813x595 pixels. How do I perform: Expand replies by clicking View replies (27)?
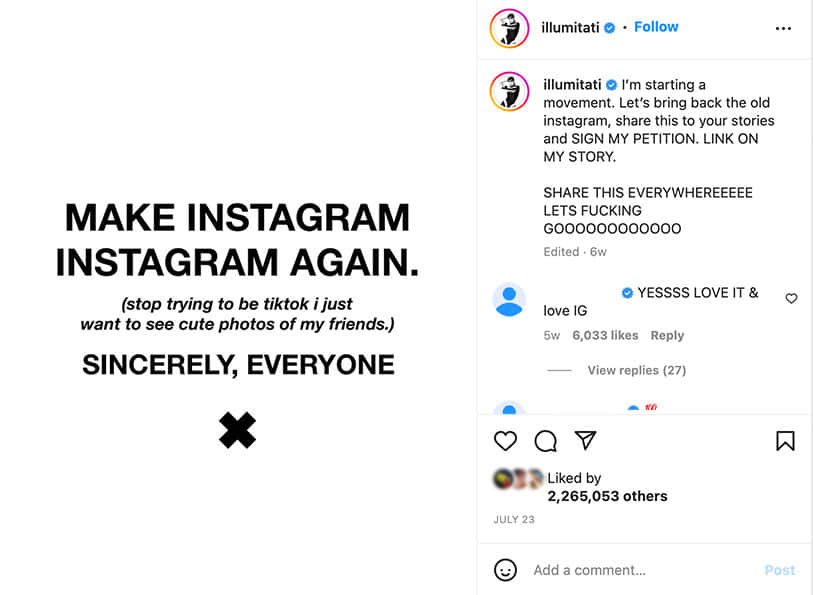(636, 369)
